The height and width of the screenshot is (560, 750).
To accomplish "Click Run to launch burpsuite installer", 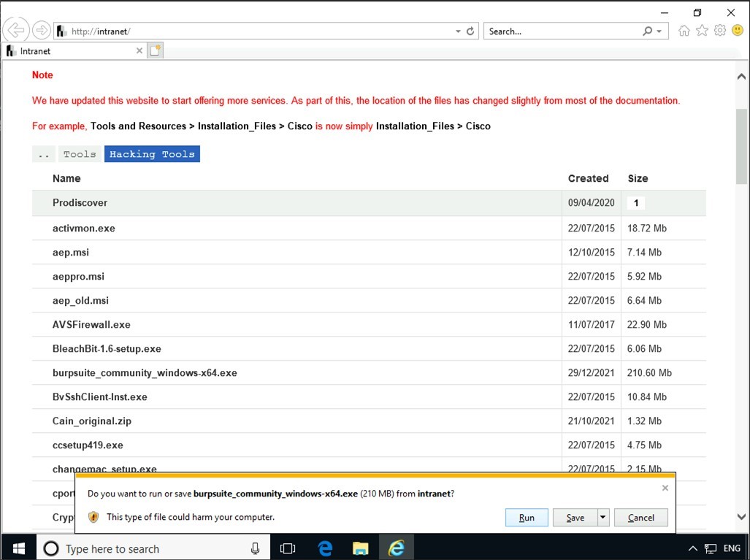I will (526, 517).
